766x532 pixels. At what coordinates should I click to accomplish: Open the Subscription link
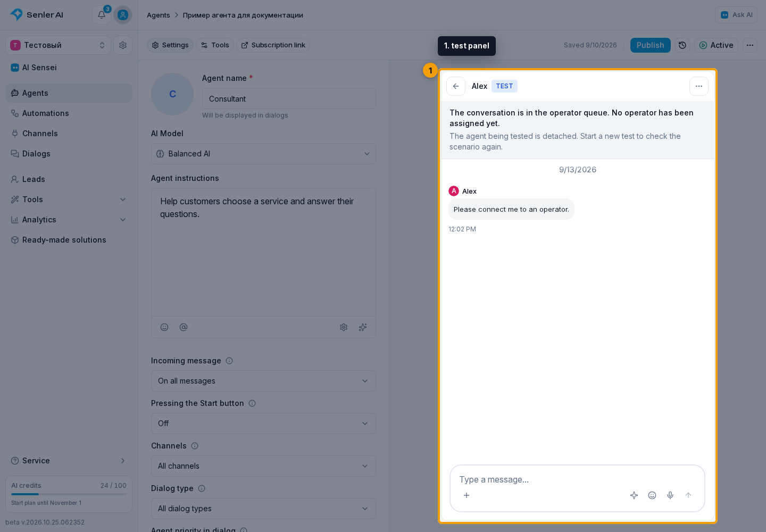click(x=273, y=45)
